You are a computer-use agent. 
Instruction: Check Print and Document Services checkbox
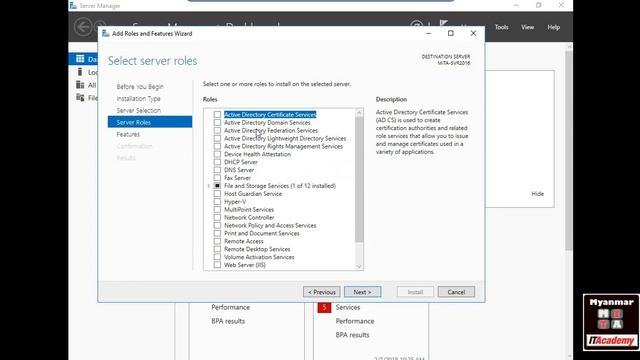tap(217, 233)
